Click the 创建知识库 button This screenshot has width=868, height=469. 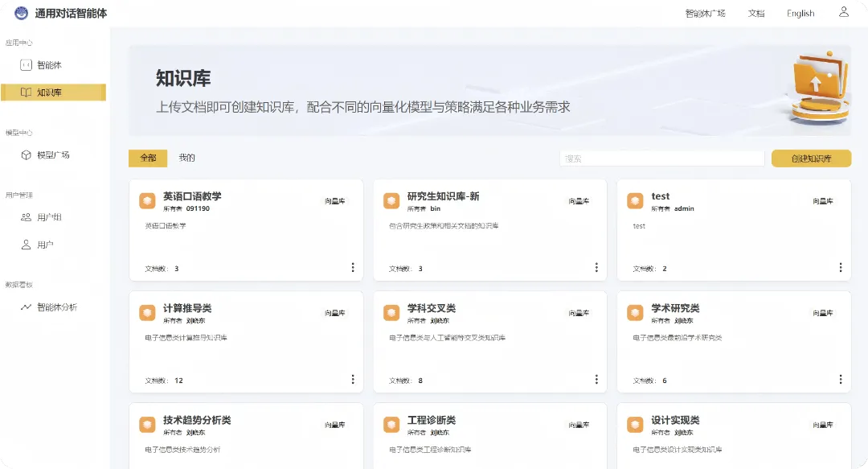pyautogui.click(x=811, y=158)
